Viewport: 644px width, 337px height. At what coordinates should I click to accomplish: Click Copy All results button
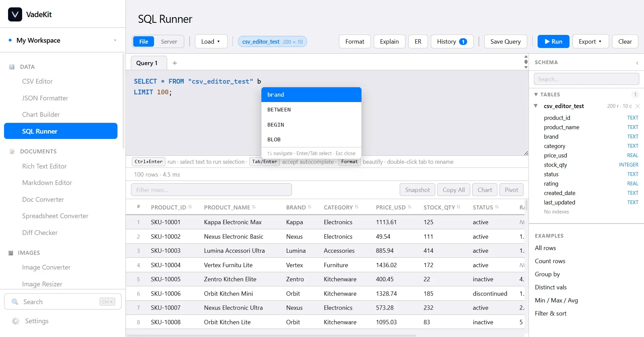453,190
